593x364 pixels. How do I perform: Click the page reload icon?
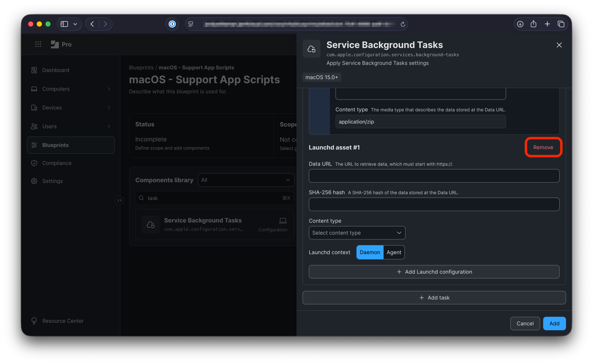coord(402,24)
